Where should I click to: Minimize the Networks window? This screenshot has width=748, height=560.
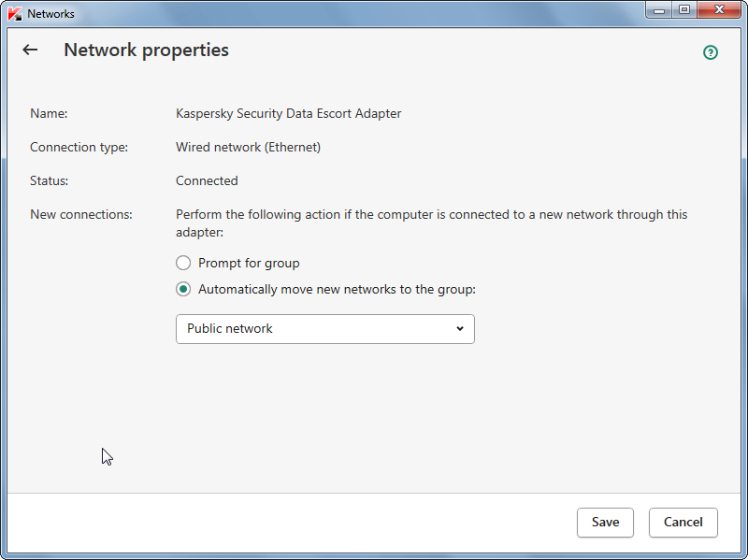660,10
